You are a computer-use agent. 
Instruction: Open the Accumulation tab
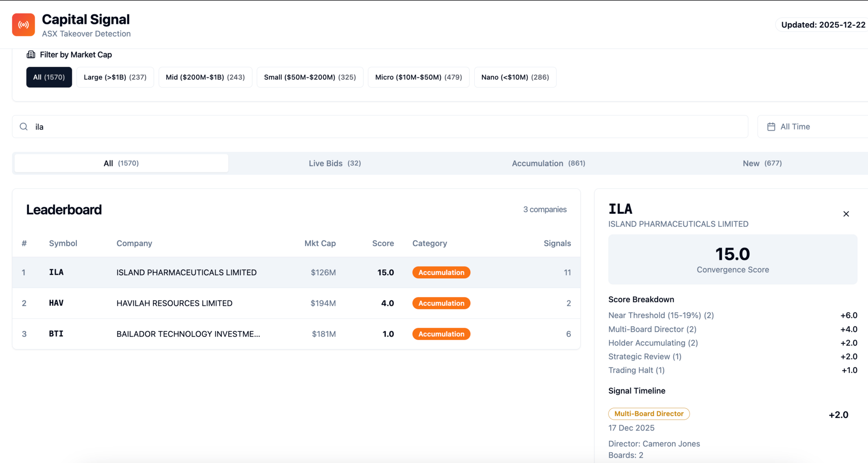tap(548, 164)
